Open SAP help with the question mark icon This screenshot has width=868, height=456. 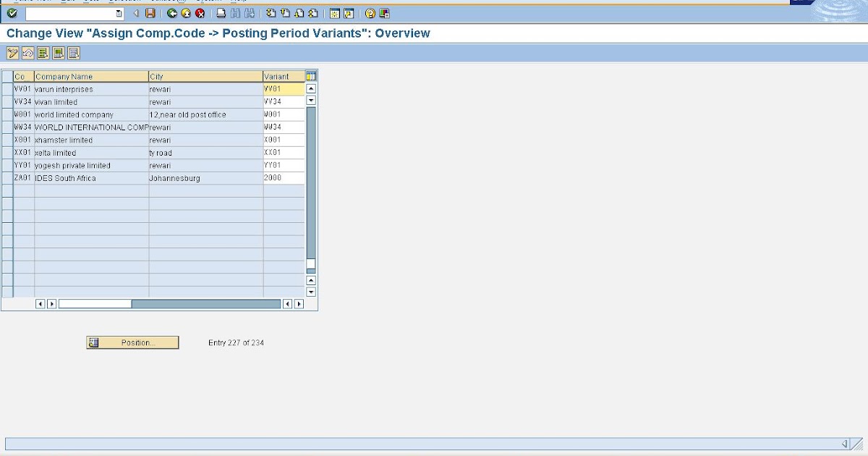pyautogui.click(x=370, y=12)
